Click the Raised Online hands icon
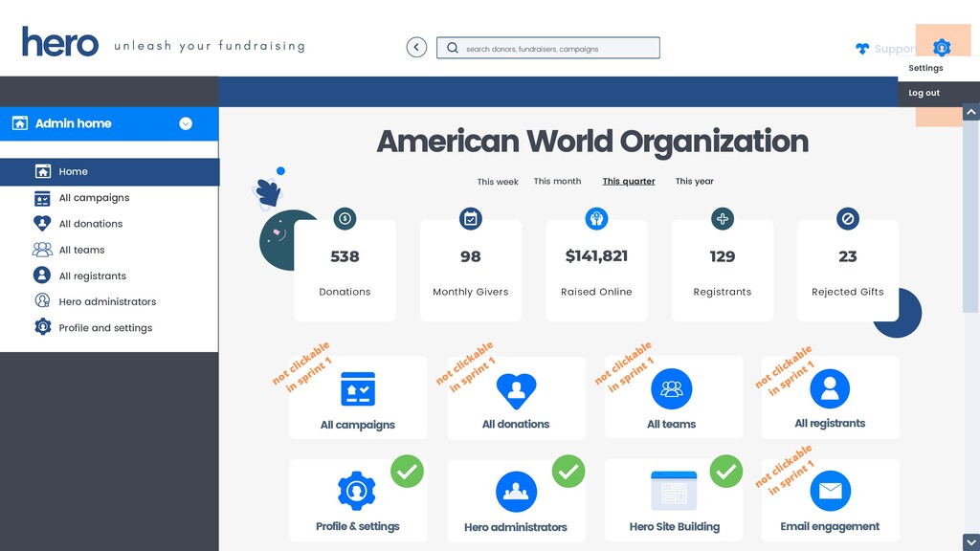This screenshot has height=551, width=980. click(596, 219)
